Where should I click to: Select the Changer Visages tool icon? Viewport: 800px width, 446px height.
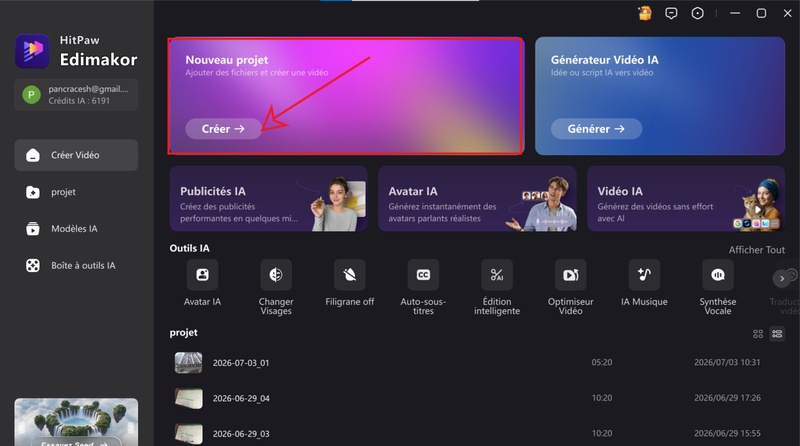coord(276,275)
